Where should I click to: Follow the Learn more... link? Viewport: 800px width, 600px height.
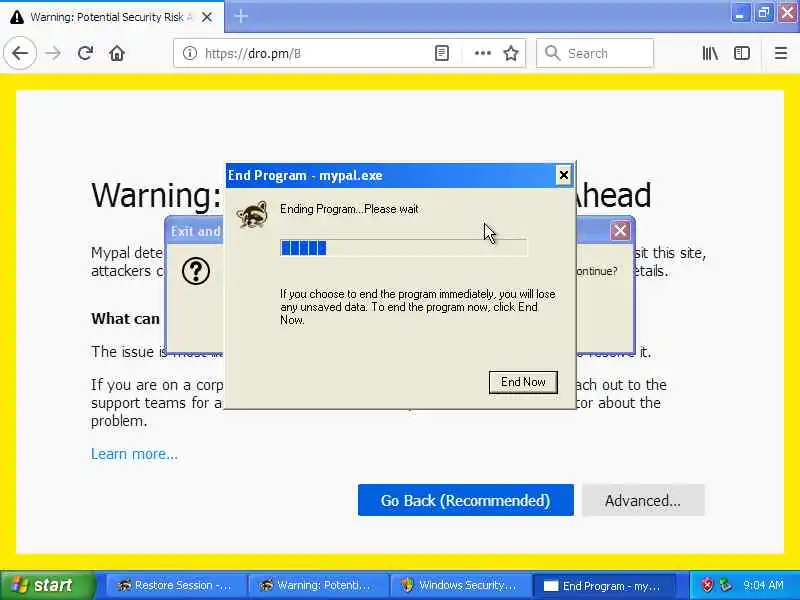pyautogui.click(x=134, y=454)
